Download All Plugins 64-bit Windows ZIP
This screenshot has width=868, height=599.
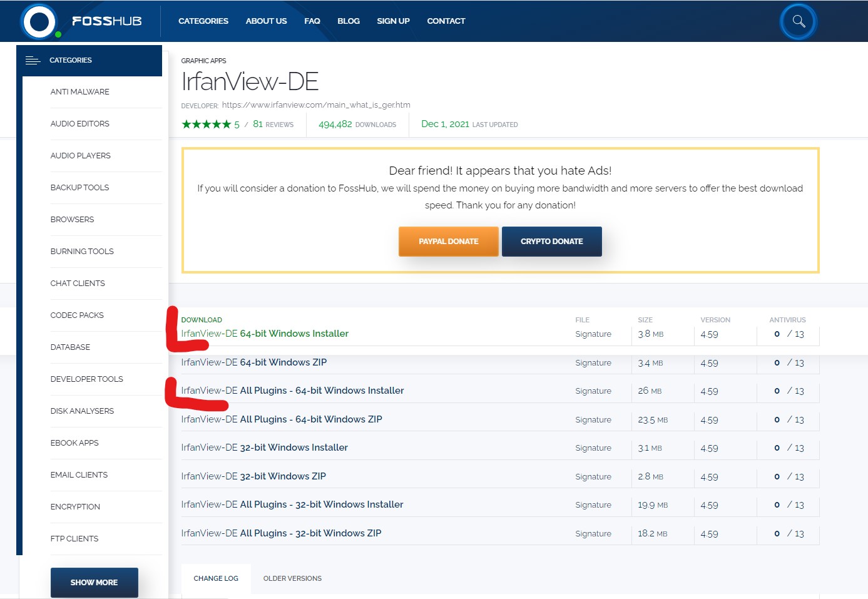coord(282,419)
